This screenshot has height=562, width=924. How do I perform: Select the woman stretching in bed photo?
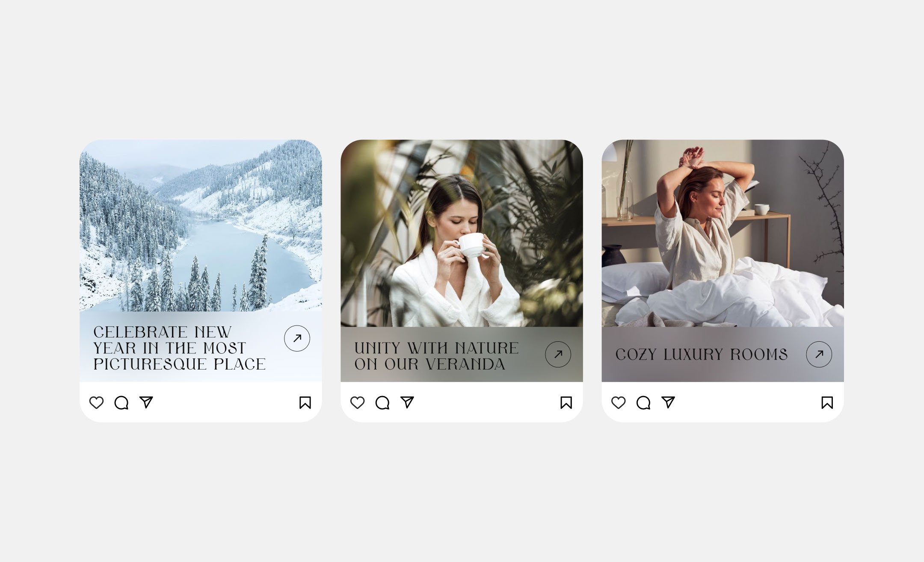pyautogui.click(x=723, y=233)
